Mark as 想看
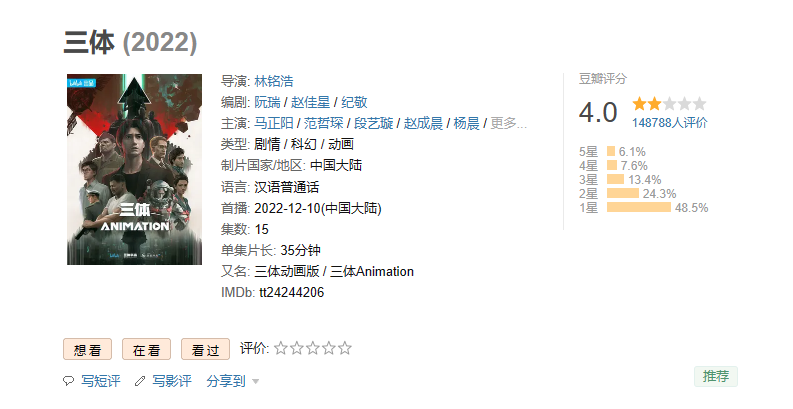793x409 pixels. 87,349
